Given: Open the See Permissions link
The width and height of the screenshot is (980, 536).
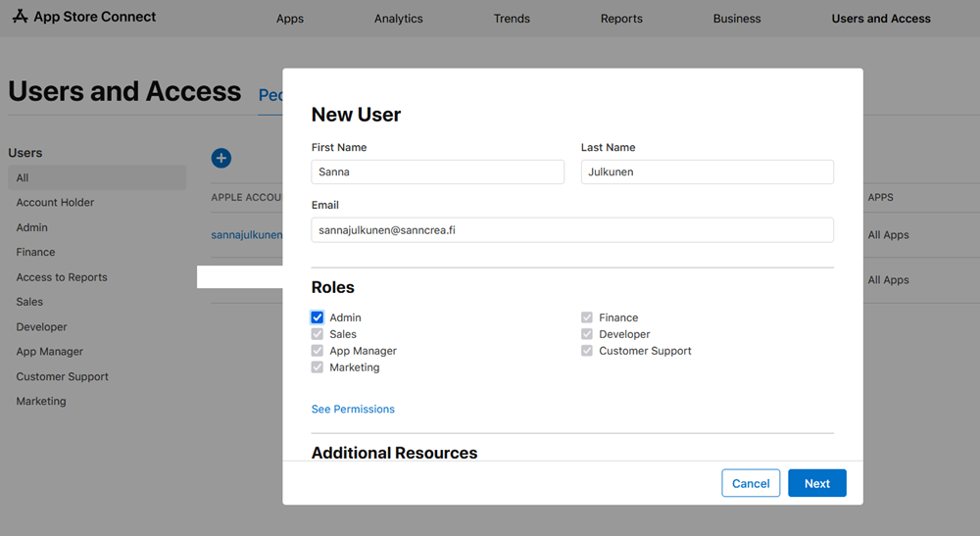Looking at the screenshot, I should coord(353,409).
